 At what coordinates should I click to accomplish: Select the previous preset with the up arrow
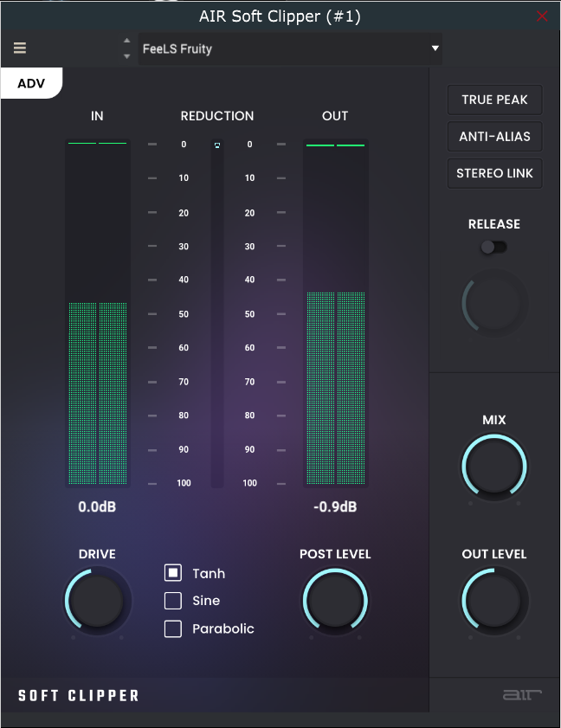click(x=126, y=41)
